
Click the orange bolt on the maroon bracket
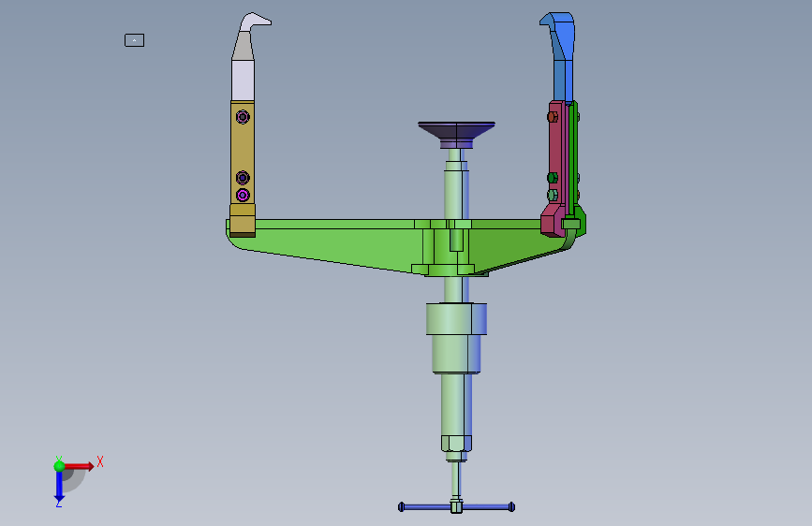pos(552,117)
